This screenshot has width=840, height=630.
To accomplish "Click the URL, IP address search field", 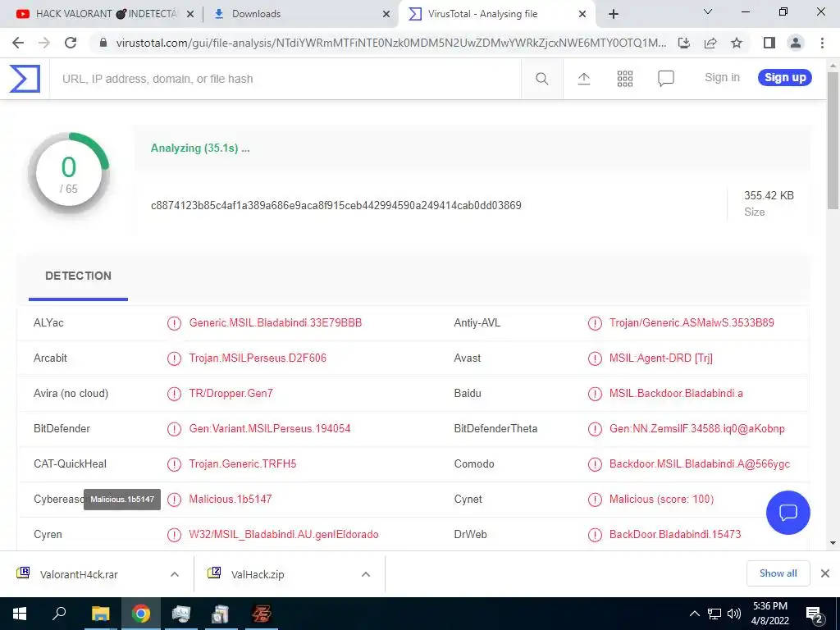I will pyautogui.click(x=285, y=79).
